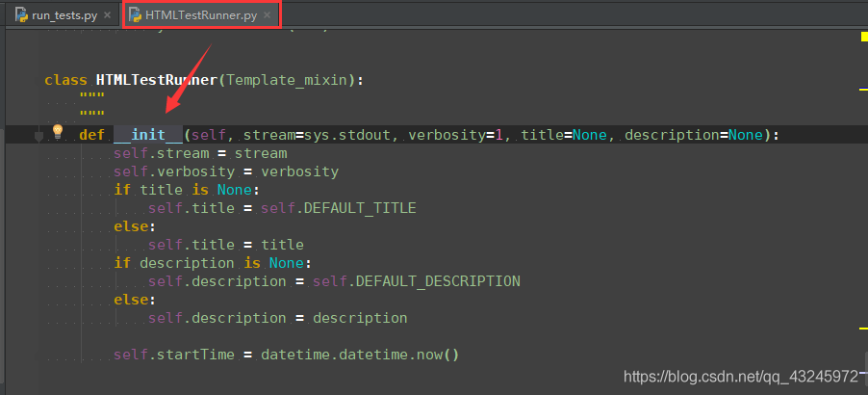868x395 pixels.
Task: Jump to the bottom yellow warning stripe marker
Action: coord(861,327)
